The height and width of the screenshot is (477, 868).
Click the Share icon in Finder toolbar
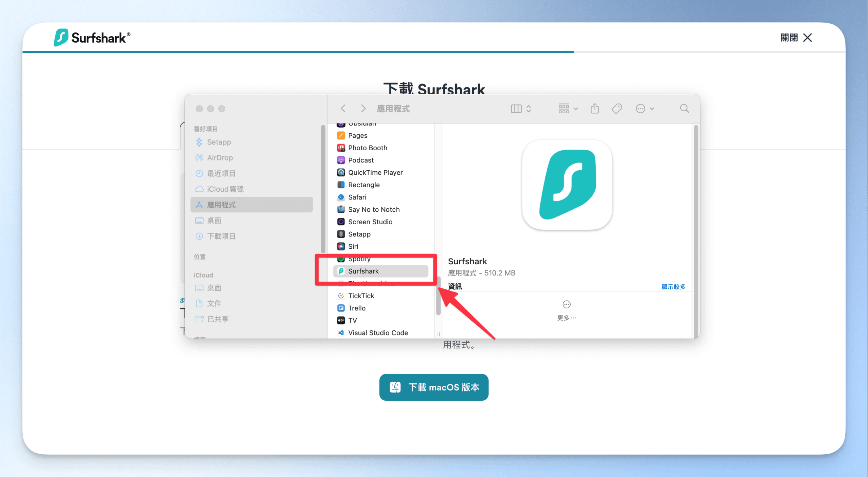[595, 109]
